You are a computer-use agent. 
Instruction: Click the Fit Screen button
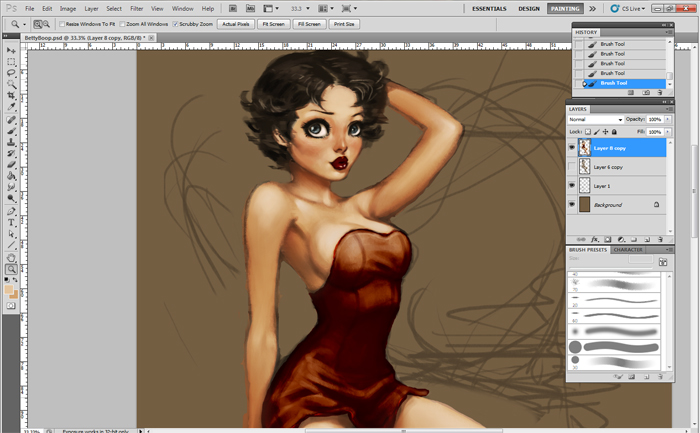273,24
